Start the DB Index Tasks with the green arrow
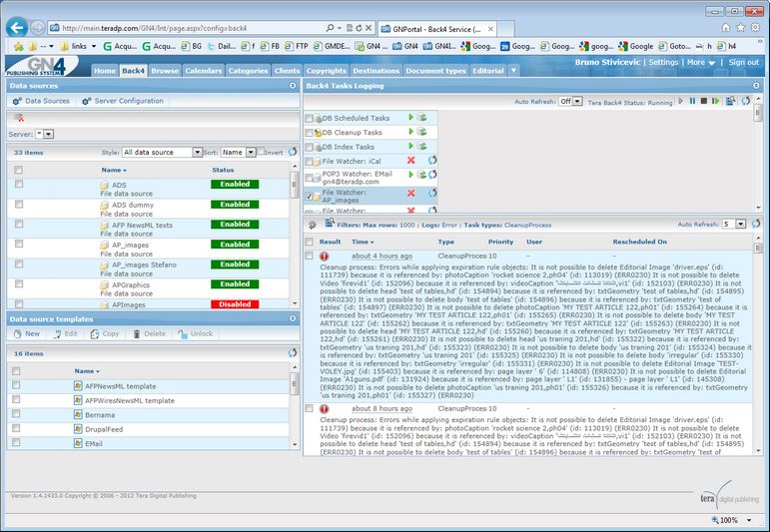This screenshot has width=770, height=532. [411, 146]
